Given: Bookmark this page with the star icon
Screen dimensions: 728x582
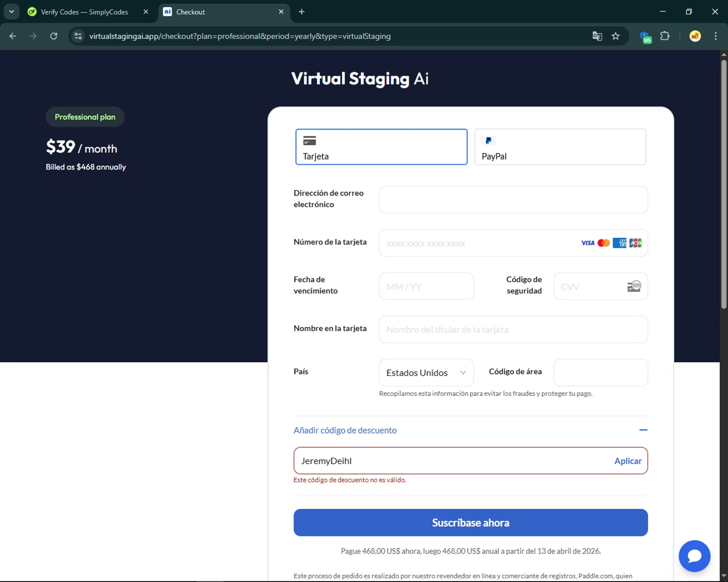Looking at the screenshot, I should tap(616, 36).
